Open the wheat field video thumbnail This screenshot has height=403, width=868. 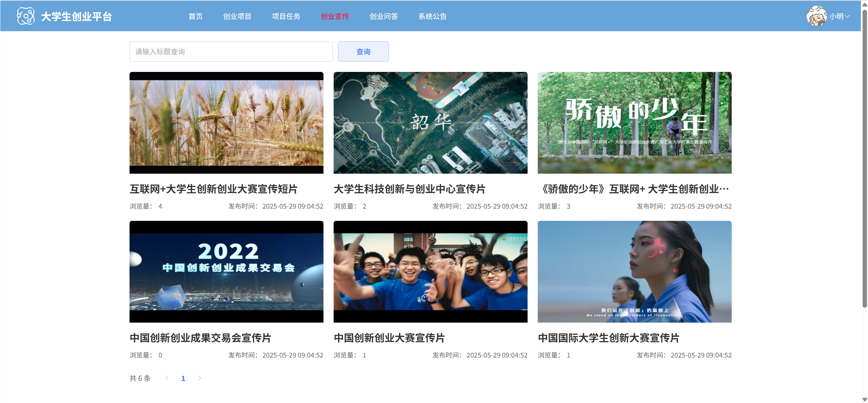pyautogui.click(x=226, y=123)
